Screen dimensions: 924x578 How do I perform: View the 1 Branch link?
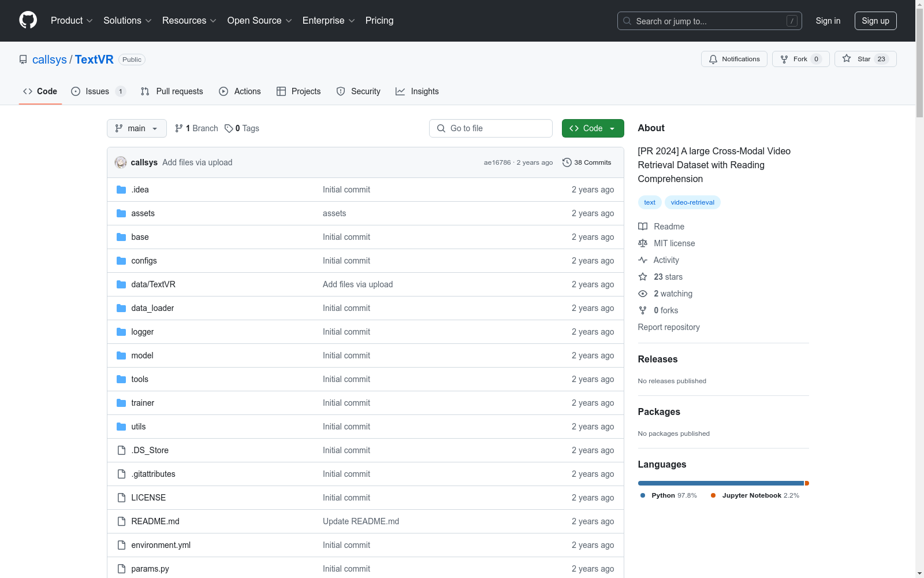click(x=196, y=128)
